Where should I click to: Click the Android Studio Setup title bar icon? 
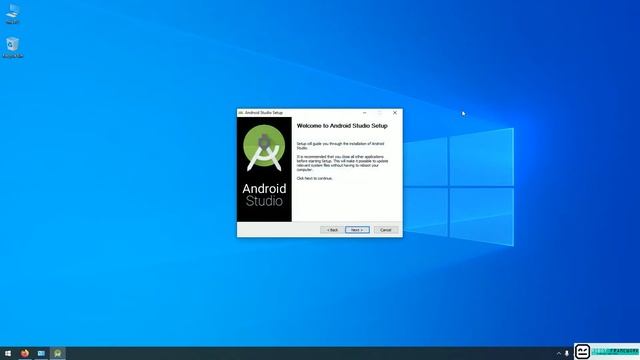click(x=241, y=113)
